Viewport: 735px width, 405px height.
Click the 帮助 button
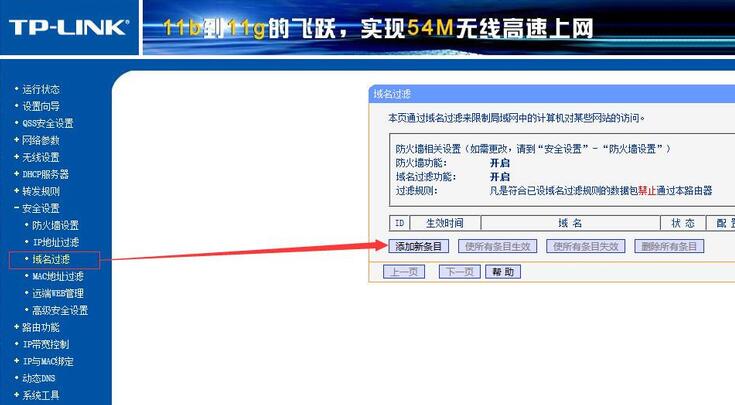(503, 271)
